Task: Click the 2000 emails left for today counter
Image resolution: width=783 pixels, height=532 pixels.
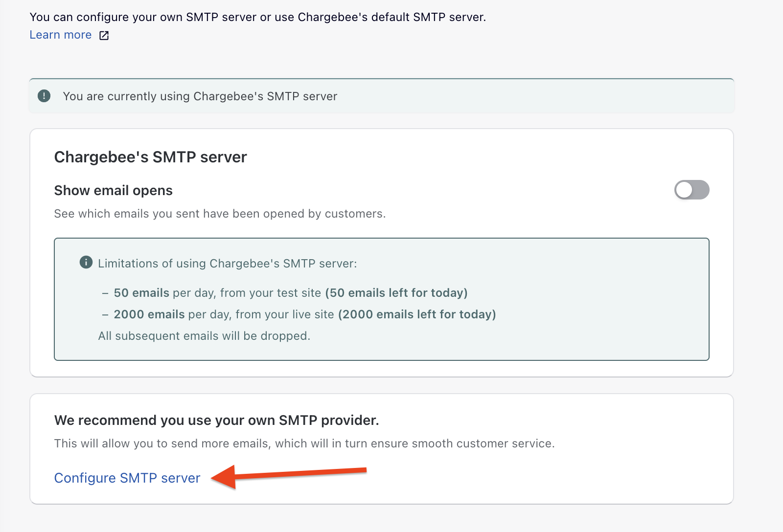Action: (416, 314)
